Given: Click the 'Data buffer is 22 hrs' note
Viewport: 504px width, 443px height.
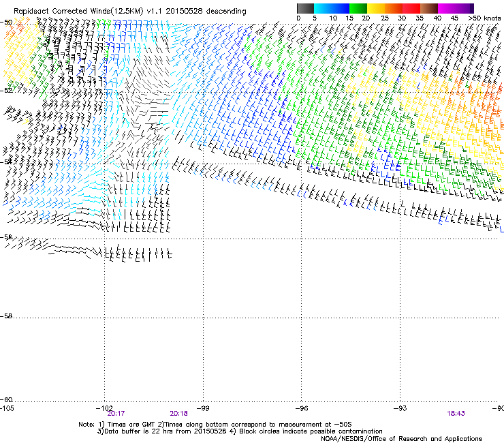Looking at the screenshot, I should [x=163, y=431].
